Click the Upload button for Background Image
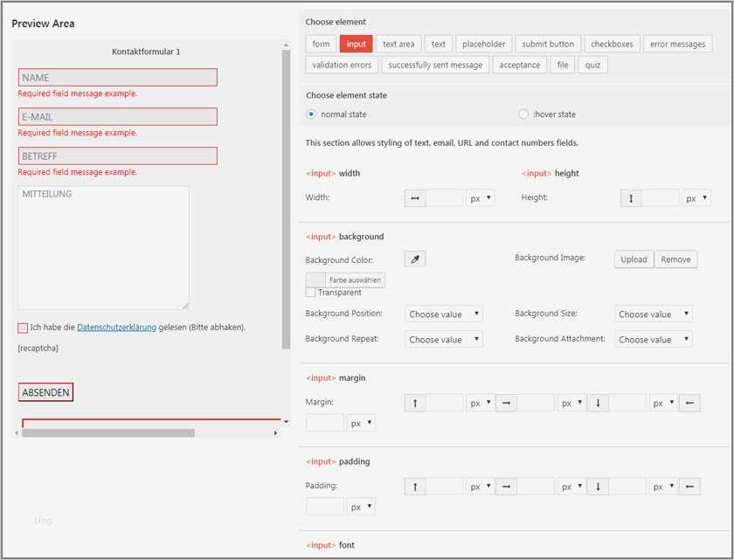734x560 pixels. pyautogui.click(x=634, y=259)
